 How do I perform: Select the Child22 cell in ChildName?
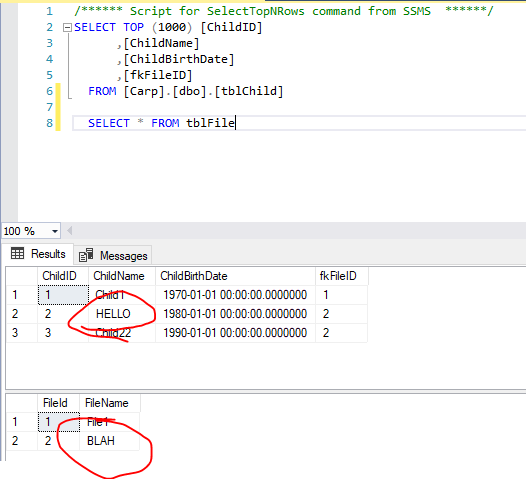(x=122, y=333)
